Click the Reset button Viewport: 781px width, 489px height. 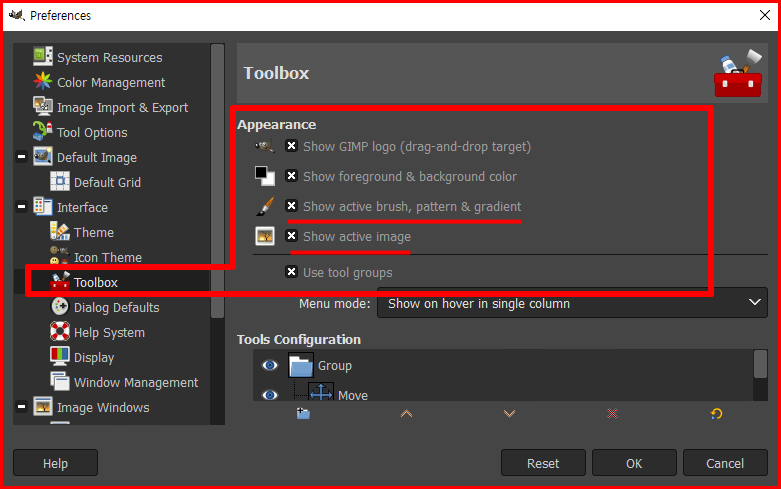pyautogui.click(x=543, y=463)
